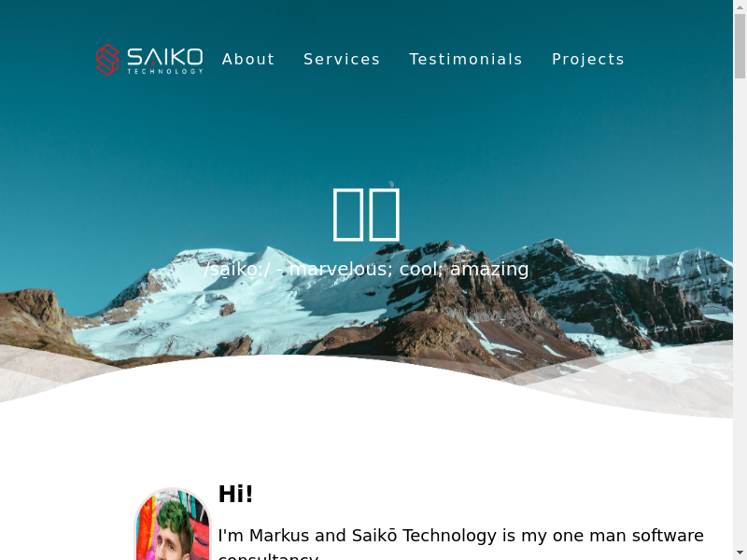Click the snowy mountain hero image
This screenshot has width=747, height=560.
(x=366, y=305)
